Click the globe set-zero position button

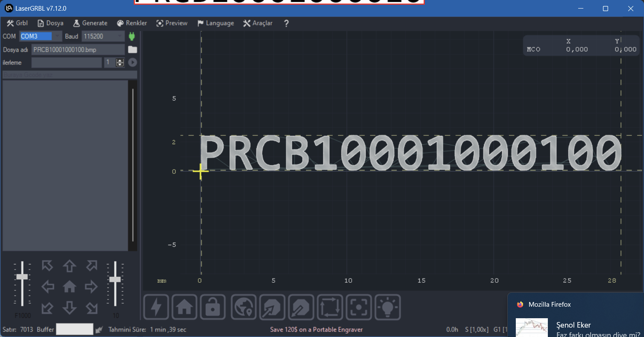[244, 307]
